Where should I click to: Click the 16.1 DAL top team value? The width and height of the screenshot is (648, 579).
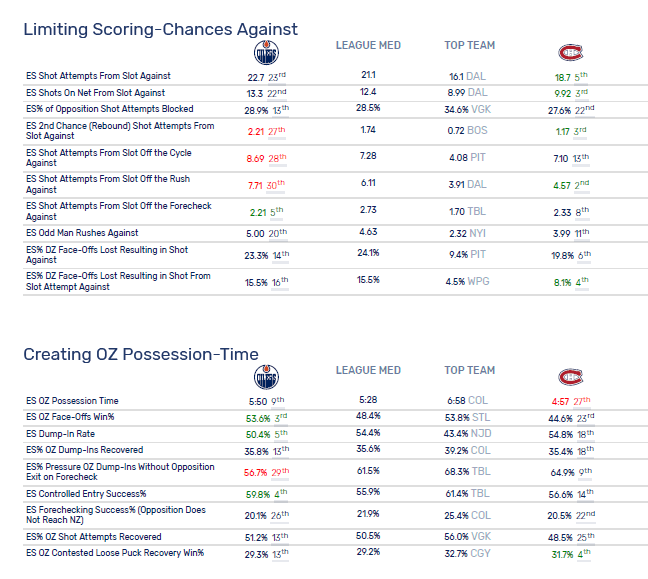point(468,76)
